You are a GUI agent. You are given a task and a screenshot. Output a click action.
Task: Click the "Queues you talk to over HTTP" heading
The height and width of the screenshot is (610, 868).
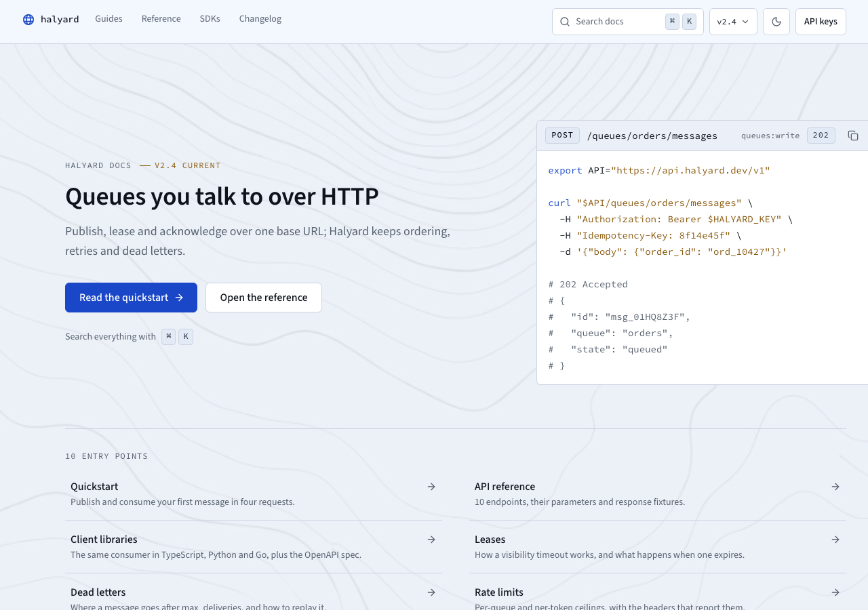pyautogui.click(x=222, y=197)
